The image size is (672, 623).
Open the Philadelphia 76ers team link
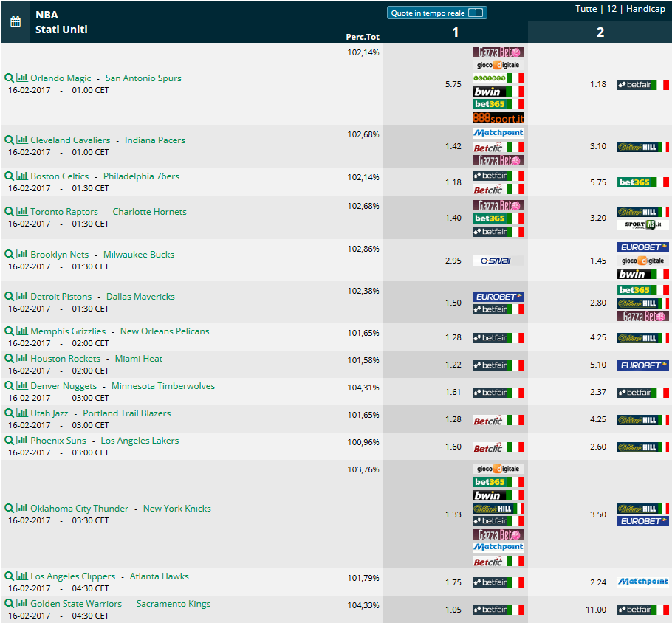pos(141,176)
